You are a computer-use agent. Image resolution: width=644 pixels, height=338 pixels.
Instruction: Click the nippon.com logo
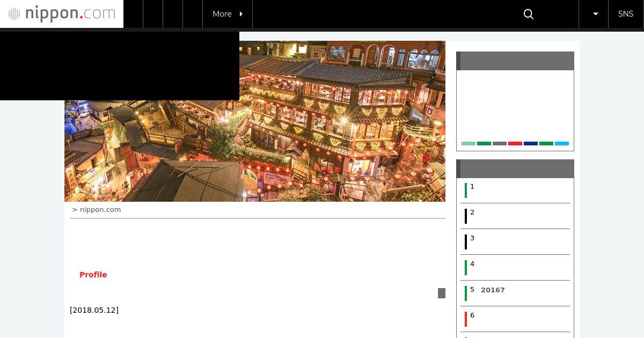pos(62,14)
